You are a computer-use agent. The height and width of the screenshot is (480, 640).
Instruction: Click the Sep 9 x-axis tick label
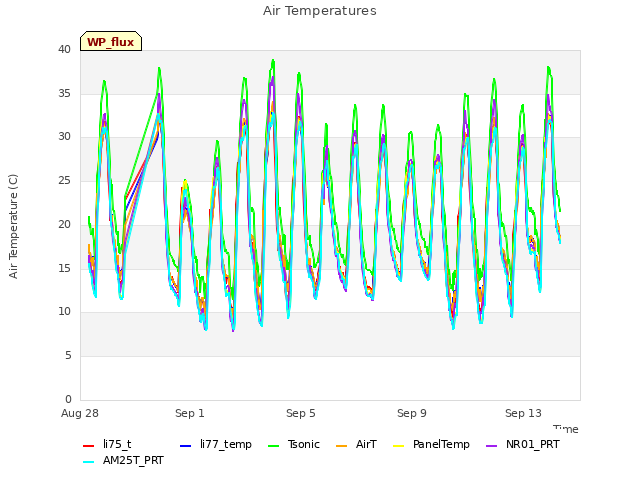click(412, 413)
